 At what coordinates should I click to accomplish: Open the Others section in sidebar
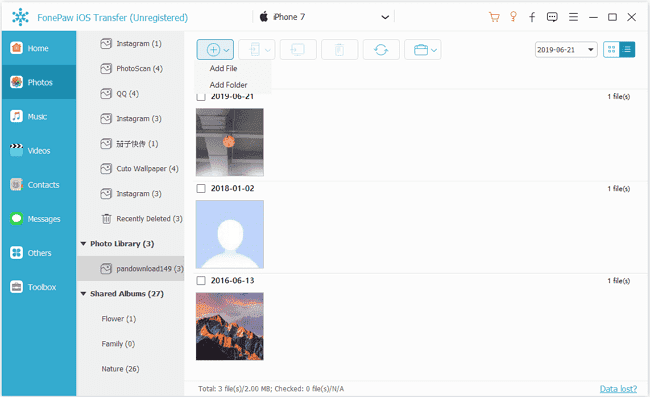pyautogui.click(x=39, y=253)
